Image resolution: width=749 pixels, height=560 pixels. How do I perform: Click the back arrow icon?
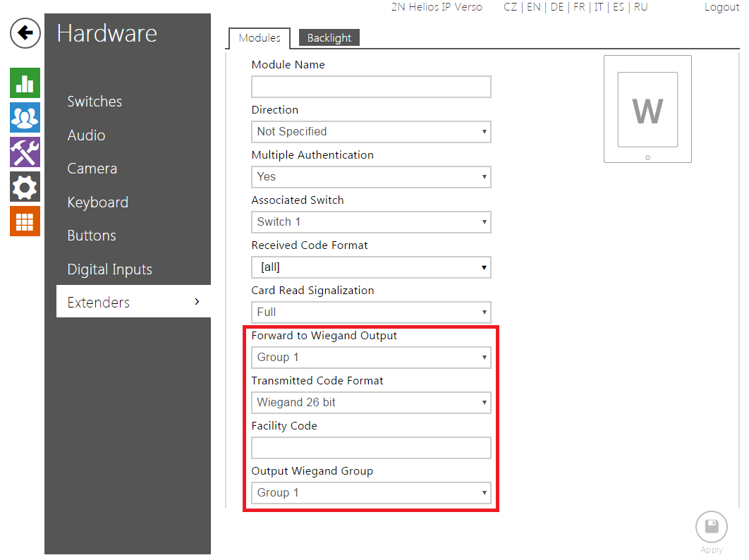[x=25, y=33]
